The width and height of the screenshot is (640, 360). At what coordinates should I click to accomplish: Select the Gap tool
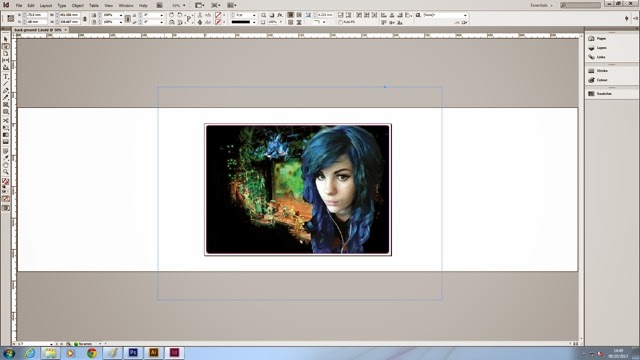[6, 60]
